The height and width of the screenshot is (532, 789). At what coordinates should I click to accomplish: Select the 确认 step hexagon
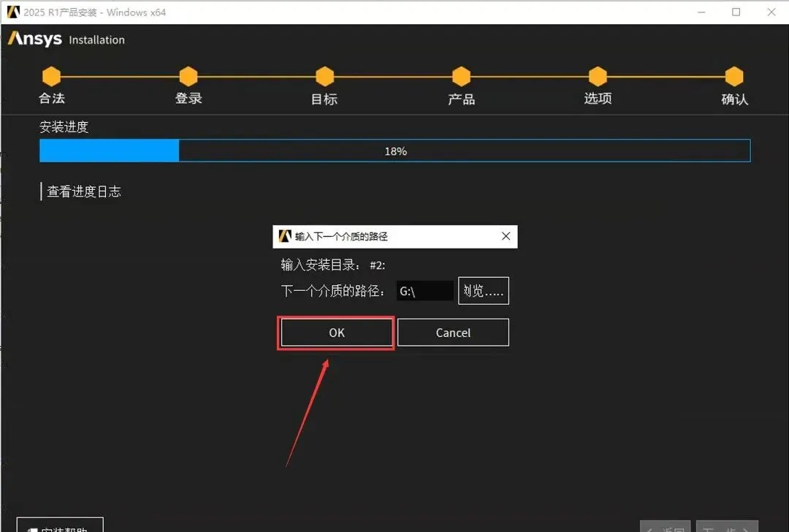[734, 77]
